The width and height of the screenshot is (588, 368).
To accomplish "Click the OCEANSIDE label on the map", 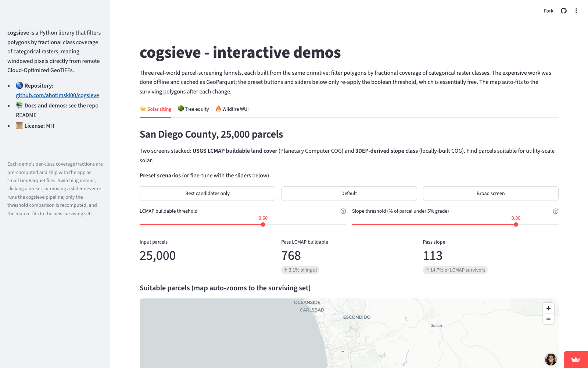I will [x=307, y=302].
